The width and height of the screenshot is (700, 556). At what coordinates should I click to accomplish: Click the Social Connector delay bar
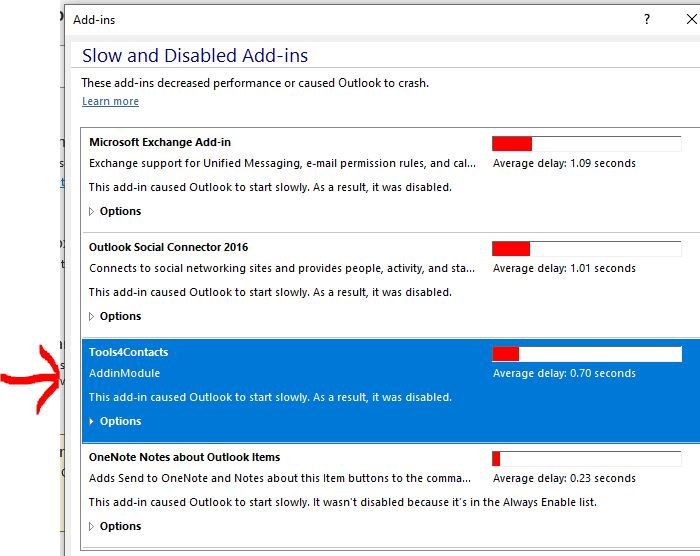(587, 249)
